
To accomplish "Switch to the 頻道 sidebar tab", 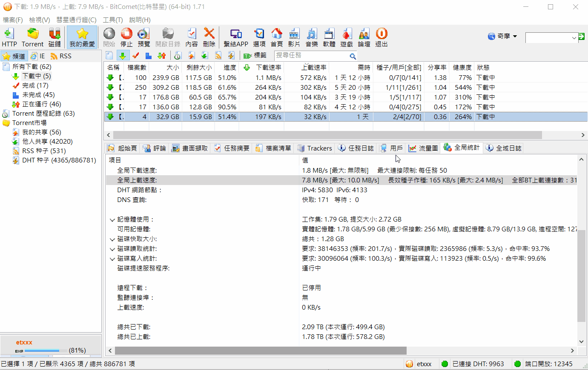I will 14,56.
